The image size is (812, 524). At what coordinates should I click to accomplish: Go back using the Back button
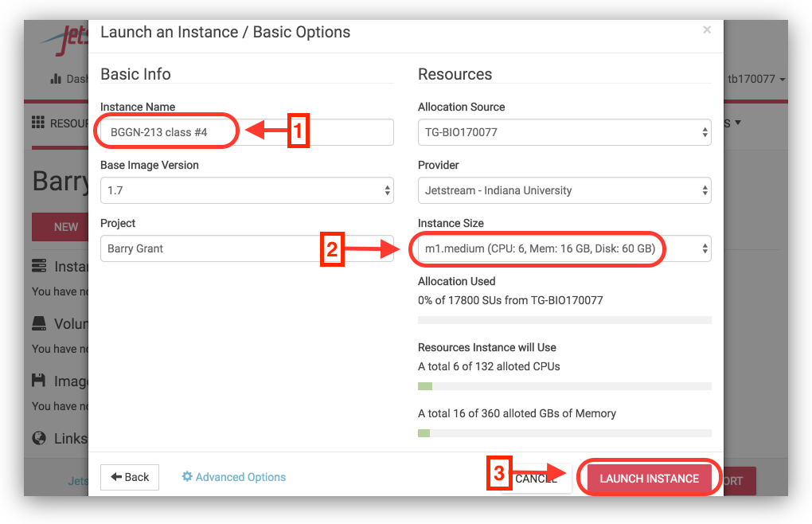coord(130,477)
